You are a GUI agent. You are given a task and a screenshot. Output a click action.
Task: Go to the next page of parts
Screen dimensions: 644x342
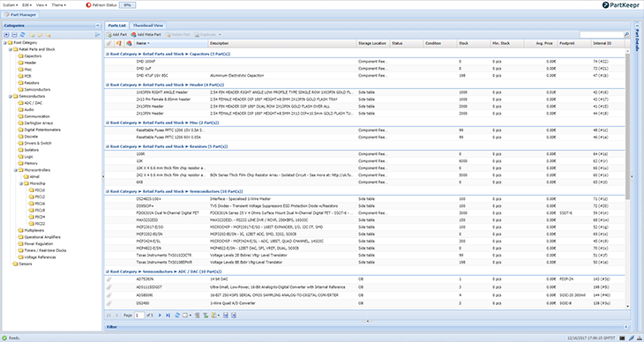[x=160, y=316]
